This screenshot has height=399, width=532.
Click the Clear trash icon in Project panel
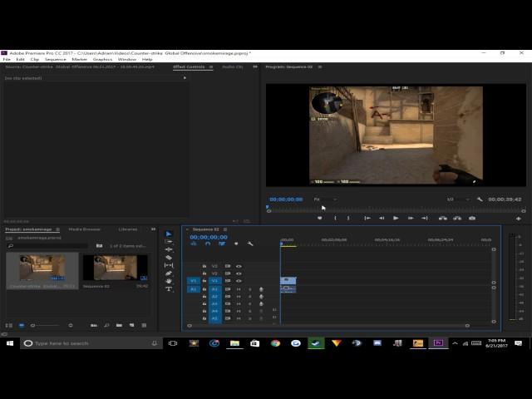tap(144, 325)
